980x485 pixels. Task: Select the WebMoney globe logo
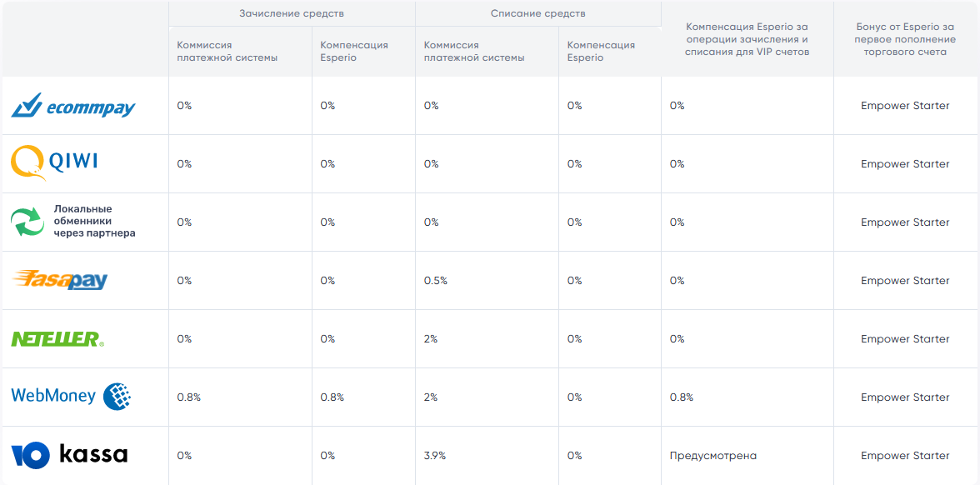(117, 397)
